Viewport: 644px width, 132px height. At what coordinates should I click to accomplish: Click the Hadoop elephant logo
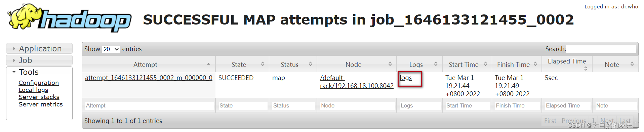click(x=70, y=18)
